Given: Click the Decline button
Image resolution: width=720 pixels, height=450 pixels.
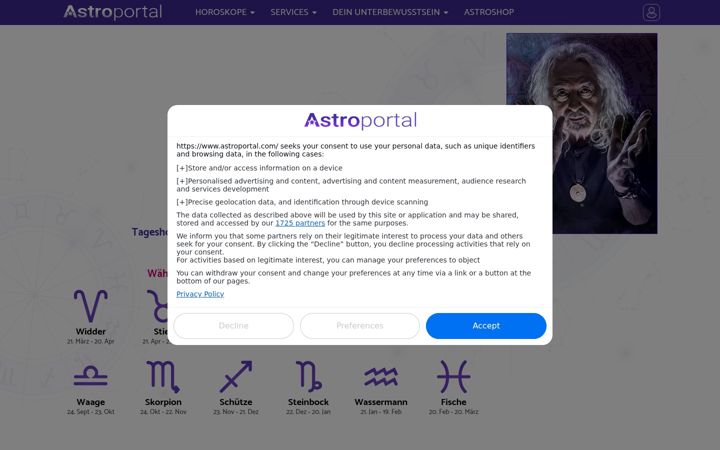Looking at the screenshot, I should [x=233, y=326].
